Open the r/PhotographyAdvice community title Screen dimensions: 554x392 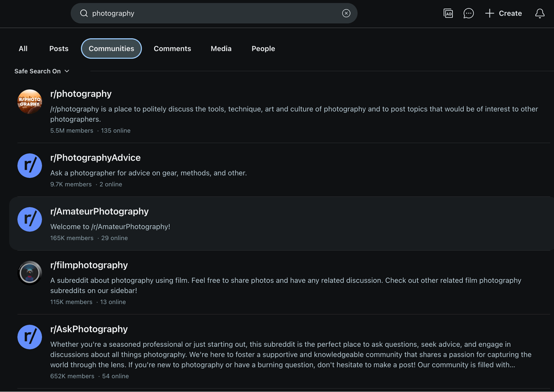point(96,158)
